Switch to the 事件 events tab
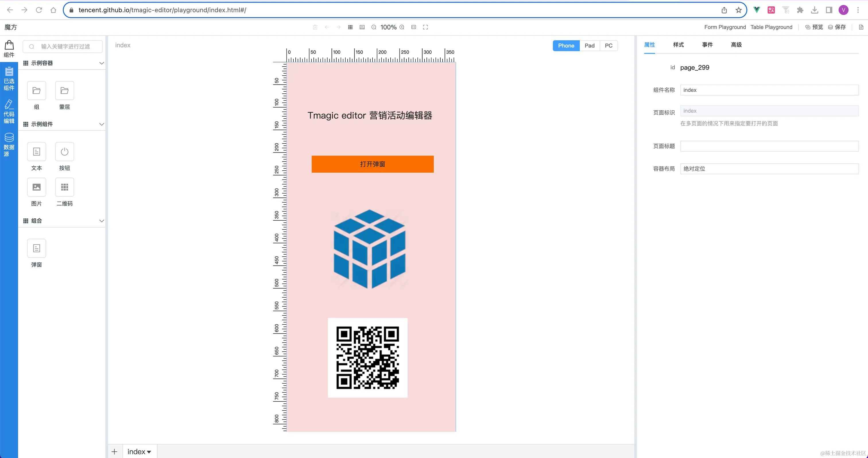 click(x=707, y=45)
